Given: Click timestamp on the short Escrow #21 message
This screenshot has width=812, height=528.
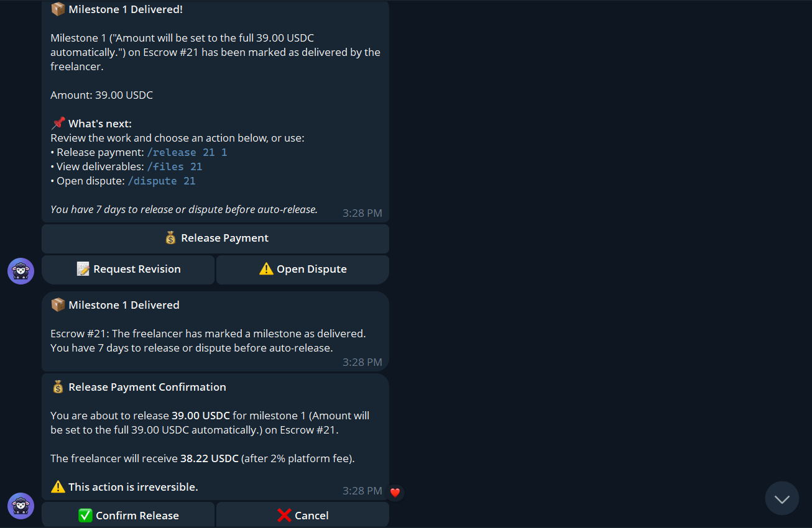Looking at the screenshot, I should click(362, 362).
